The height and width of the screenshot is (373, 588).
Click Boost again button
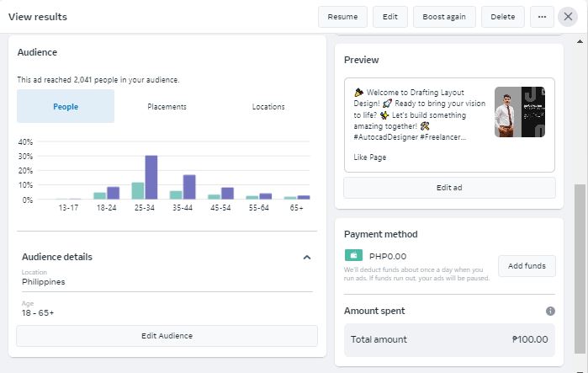[x=444, y=17]
